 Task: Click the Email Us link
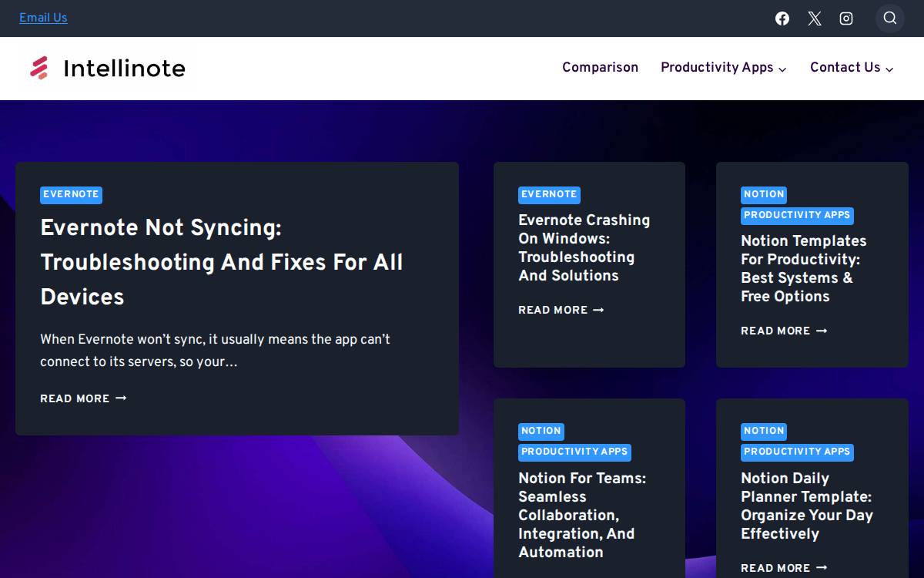tap(43, 18)
